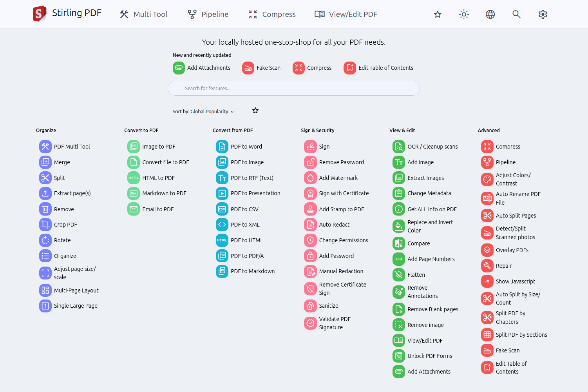Open the View/Edit PDF navbar item

[x=346, y=15]
